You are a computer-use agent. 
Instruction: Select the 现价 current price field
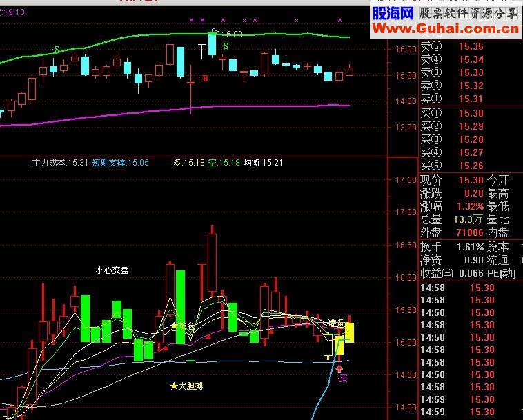pyautogui.click(x=452, y=180)
